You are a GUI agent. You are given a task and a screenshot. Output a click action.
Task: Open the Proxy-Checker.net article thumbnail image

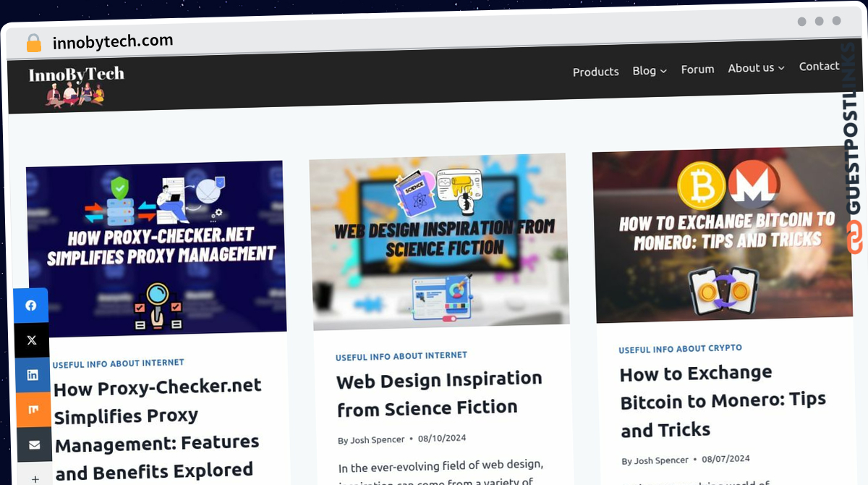click(x=156, y=248)
